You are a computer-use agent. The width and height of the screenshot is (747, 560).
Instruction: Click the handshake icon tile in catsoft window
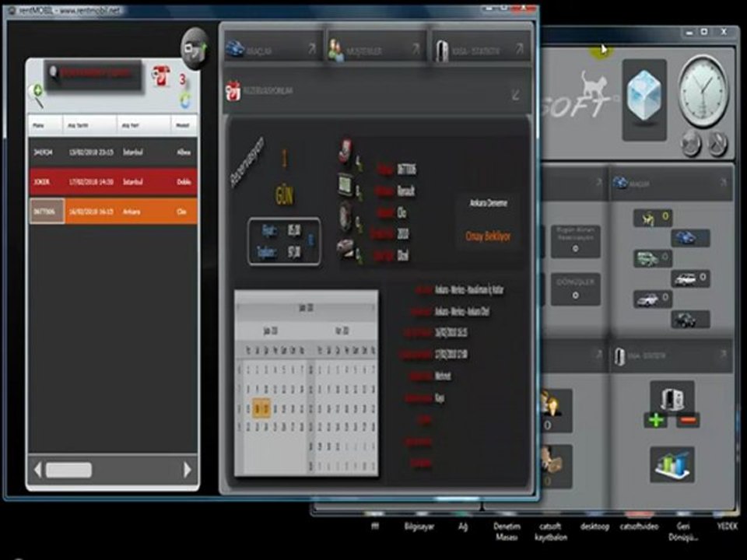coord(556,466)
